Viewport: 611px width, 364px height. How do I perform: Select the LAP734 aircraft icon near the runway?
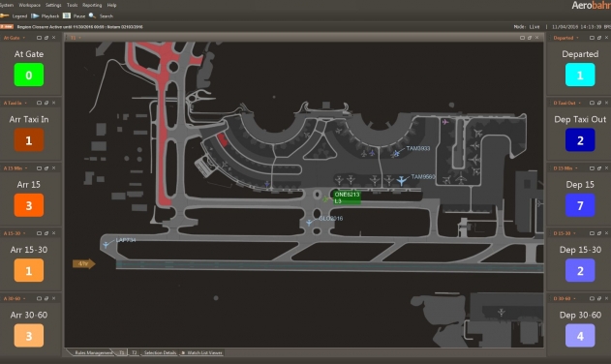pyautogui.click(x=106, y=245)
